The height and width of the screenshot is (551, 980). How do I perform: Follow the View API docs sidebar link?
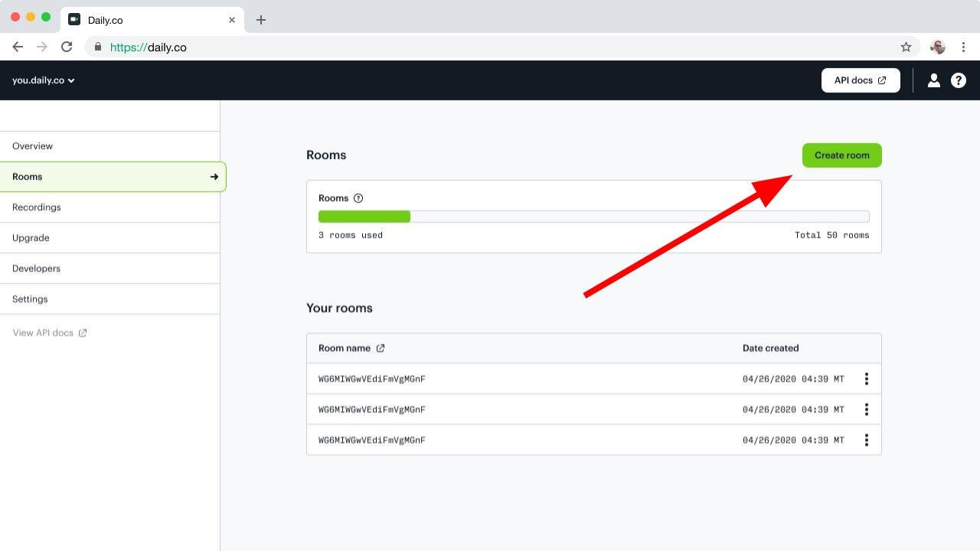pyautogui.click(x=50, y=333)
